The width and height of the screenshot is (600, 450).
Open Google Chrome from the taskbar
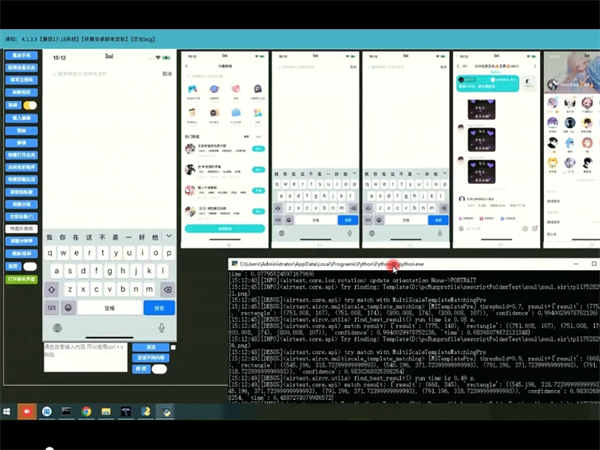pyautogui.click(x=86, y=411)
